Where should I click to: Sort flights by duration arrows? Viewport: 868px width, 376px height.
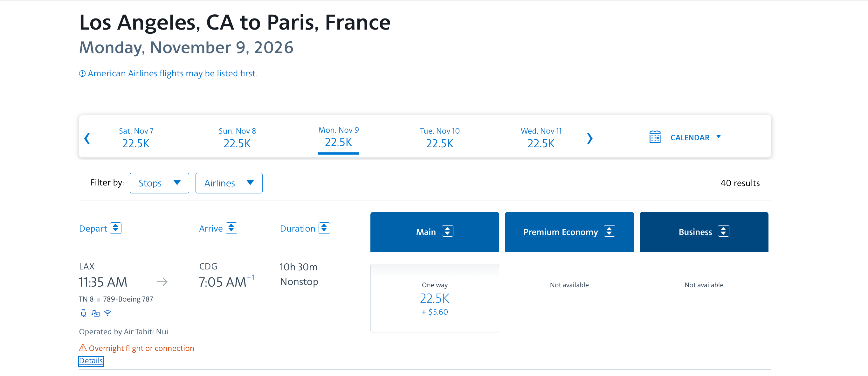[324, 228]
